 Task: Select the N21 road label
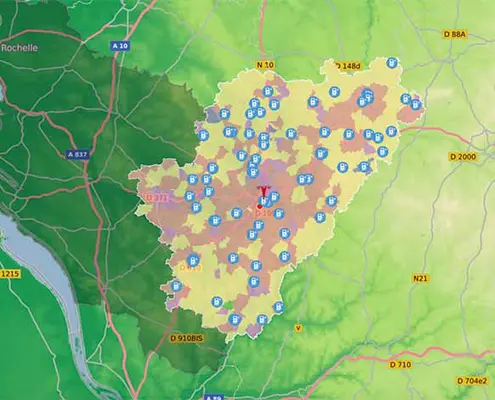(x=420, y=278)
